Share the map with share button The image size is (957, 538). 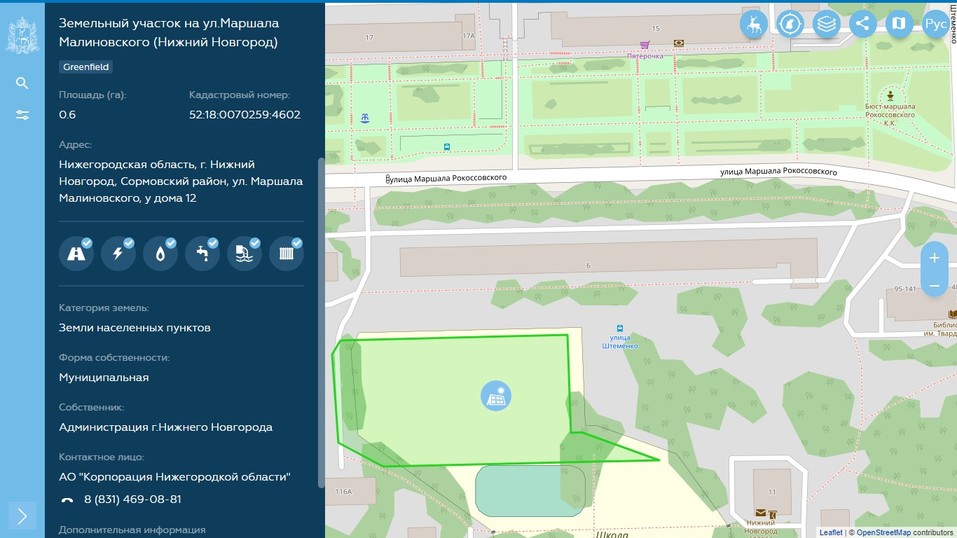pyautogui.click(x=862, y=24)
